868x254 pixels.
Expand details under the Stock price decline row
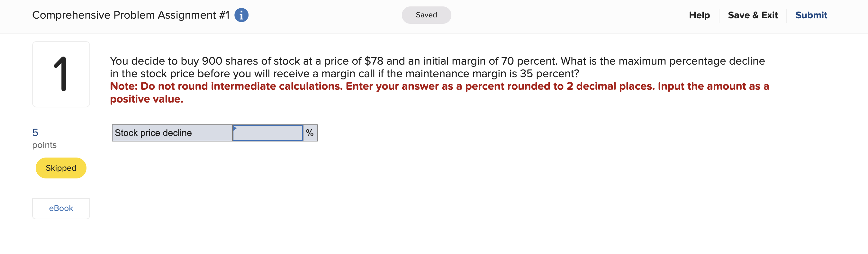tap(172, 133)
